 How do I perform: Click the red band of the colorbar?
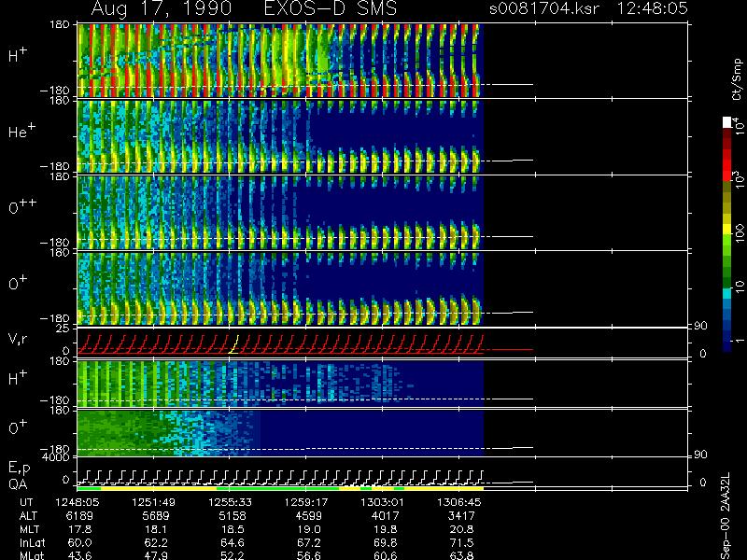[726, 164]
